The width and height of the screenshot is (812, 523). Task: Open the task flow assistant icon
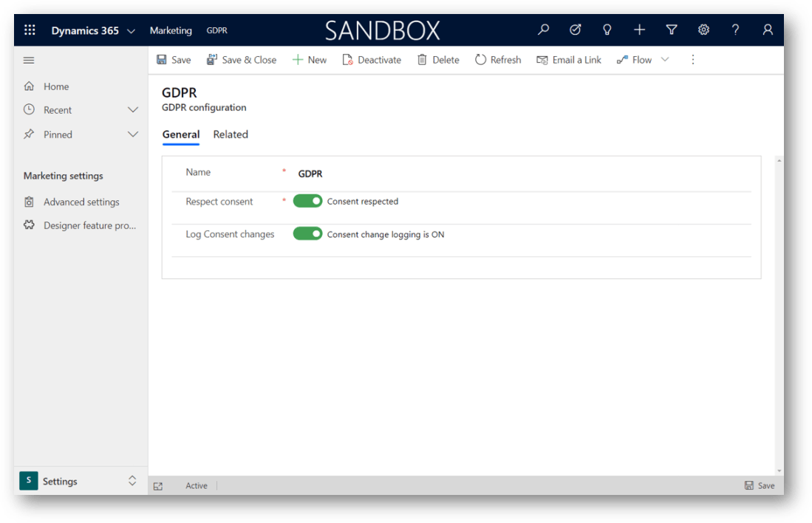click(x=576, y=30)
